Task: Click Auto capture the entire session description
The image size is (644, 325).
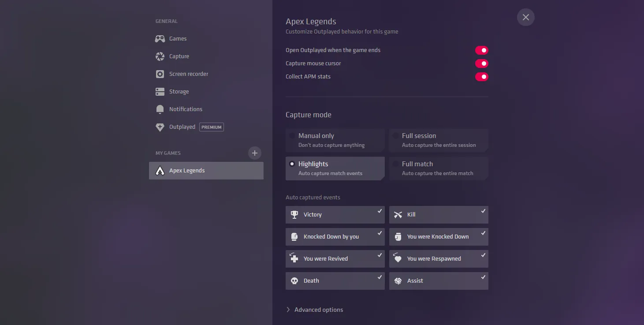Action: point(439,145)
